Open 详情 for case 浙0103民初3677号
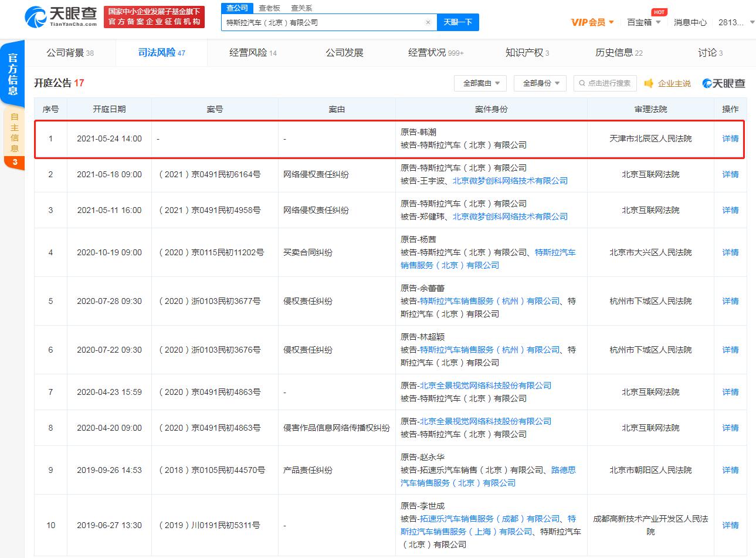 (730, 302)
